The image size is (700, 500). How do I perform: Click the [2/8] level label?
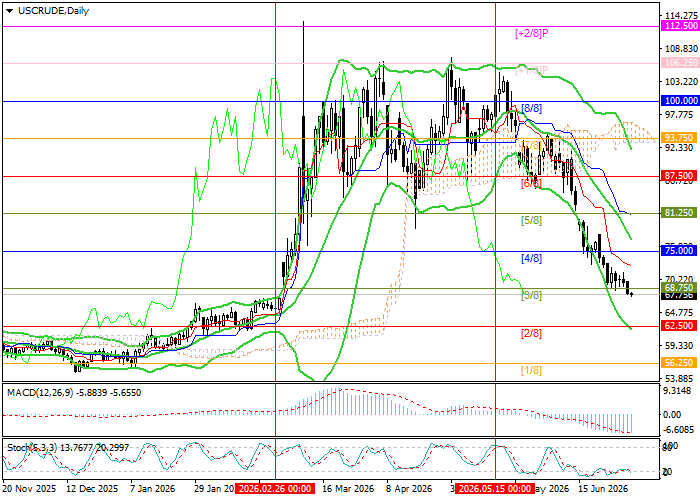(x=531, y=333)
